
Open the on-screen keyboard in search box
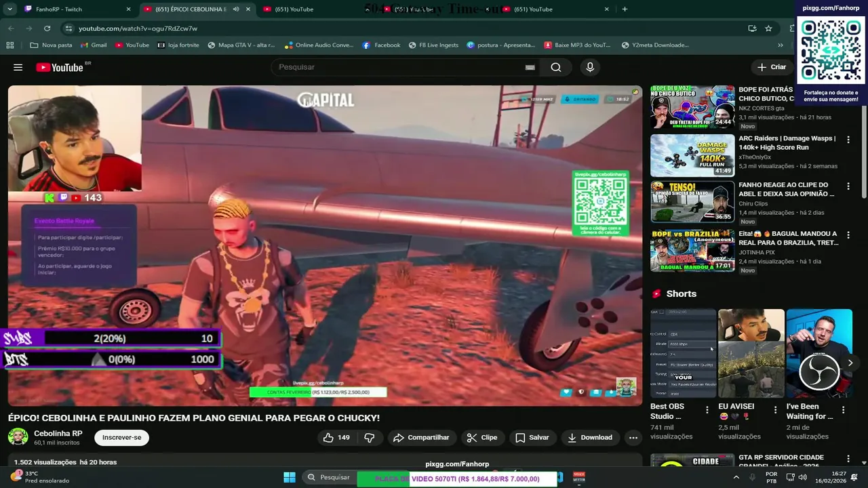(x=530, y=67)
